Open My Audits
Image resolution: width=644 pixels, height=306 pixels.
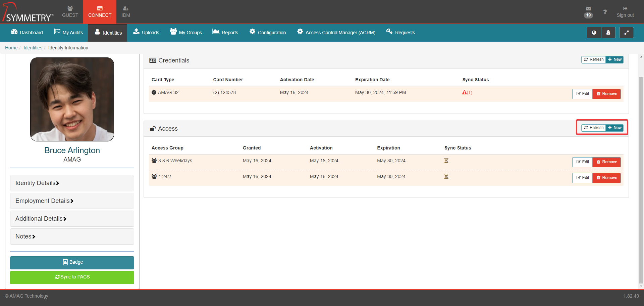click(x=68, y=32)
